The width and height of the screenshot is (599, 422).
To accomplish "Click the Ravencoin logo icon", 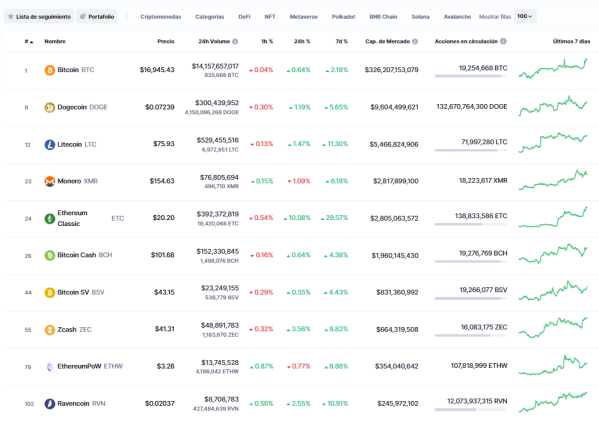I will (50, 404).
